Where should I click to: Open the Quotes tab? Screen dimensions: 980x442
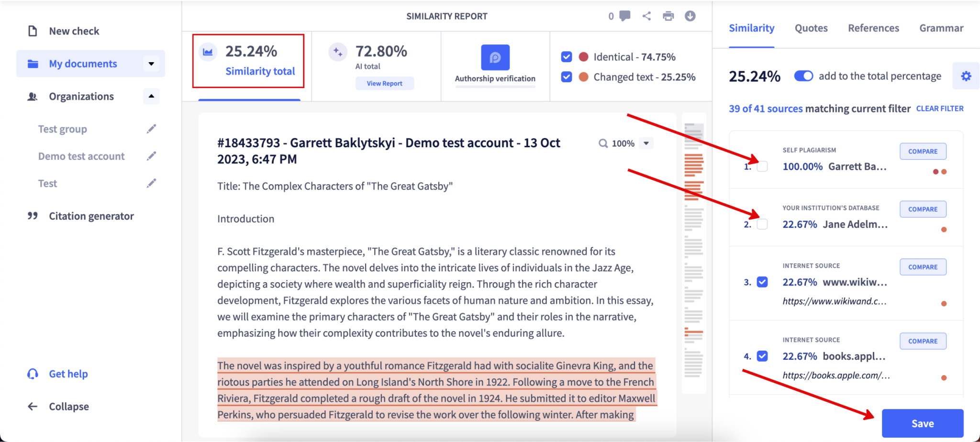click(811, 28)
